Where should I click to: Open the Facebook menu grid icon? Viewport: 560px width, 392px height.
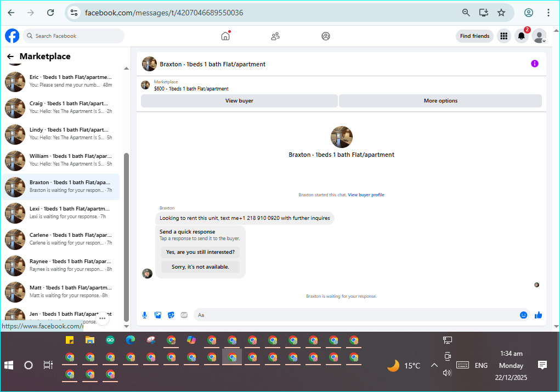[x=504, y=36]
